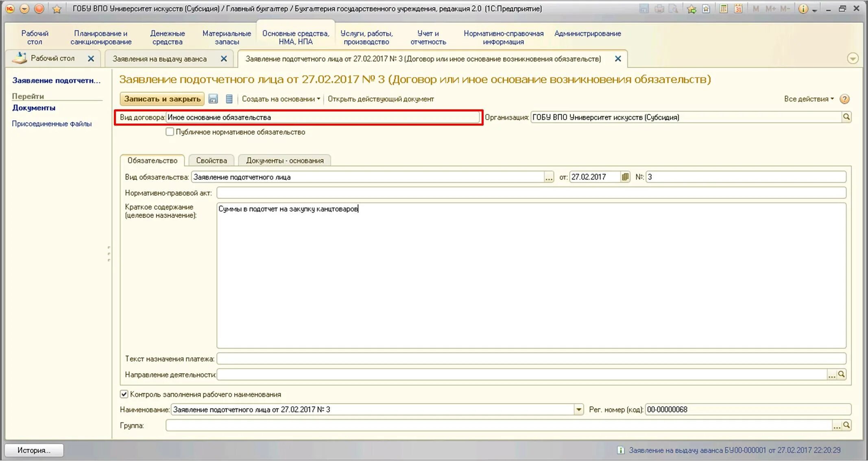Image resolution: width=868 pixels, height=461 pixels.
Task: Open the Все действия menu
Action: click(809, 99)
